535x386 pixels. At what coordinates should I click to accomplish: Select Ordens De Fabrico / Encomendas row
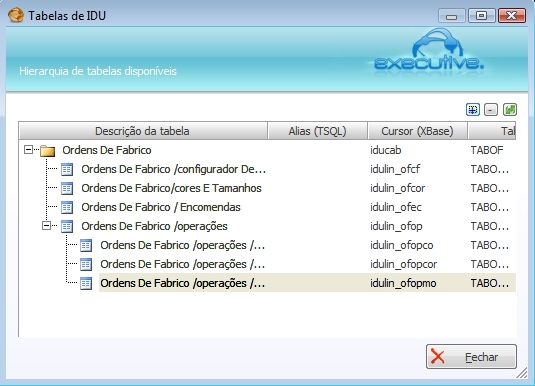[161, 207]
